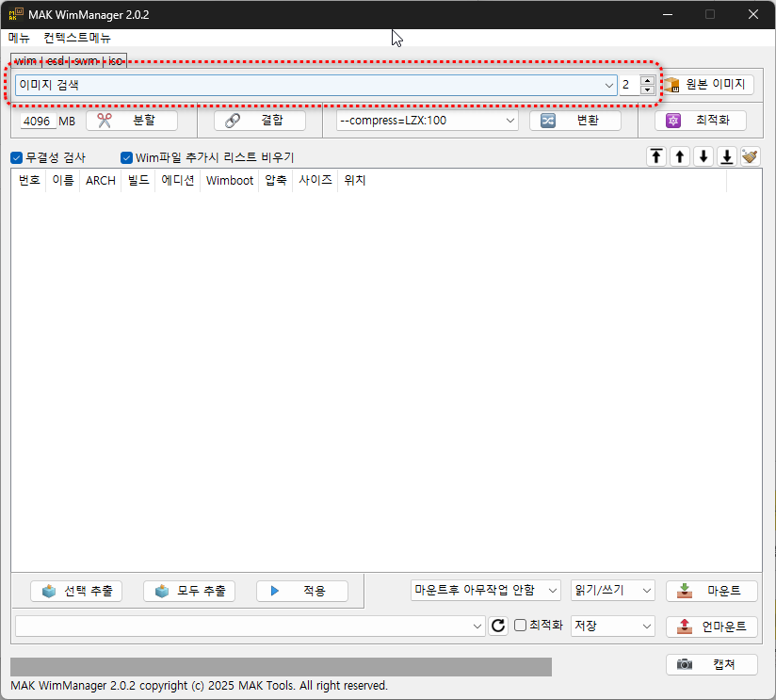Click the 압축 column header
Viewport: 776px width, 700px height.
276,180
